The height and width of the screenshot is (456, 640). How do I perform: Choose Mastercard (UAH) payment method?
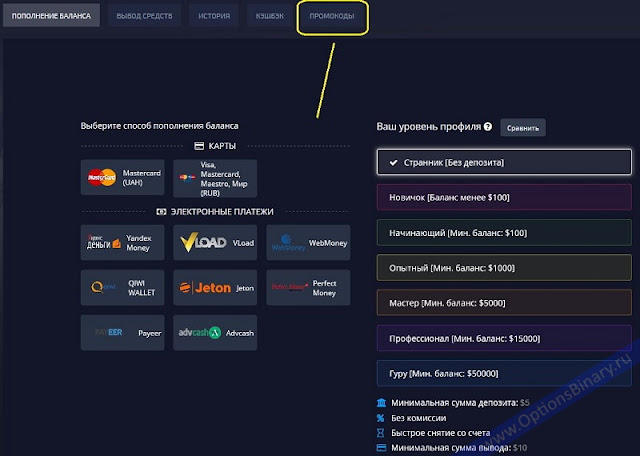pos(122,178)
